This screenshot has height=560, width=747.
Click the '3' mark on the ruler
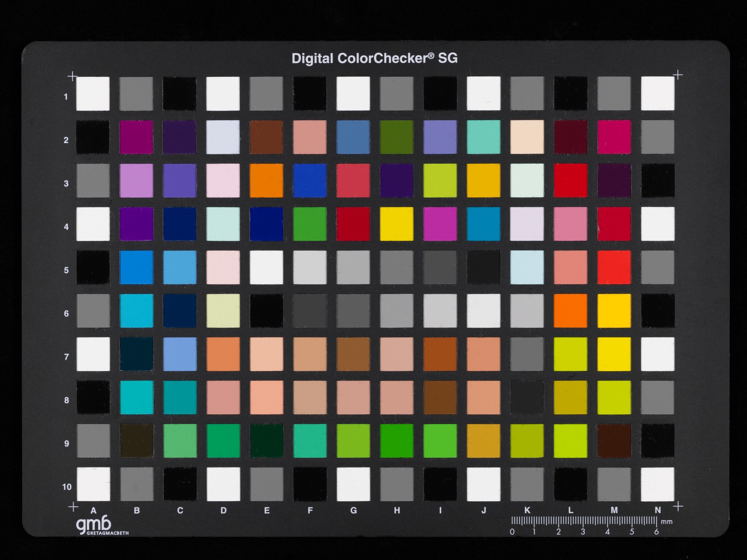[x=583, y=532]
